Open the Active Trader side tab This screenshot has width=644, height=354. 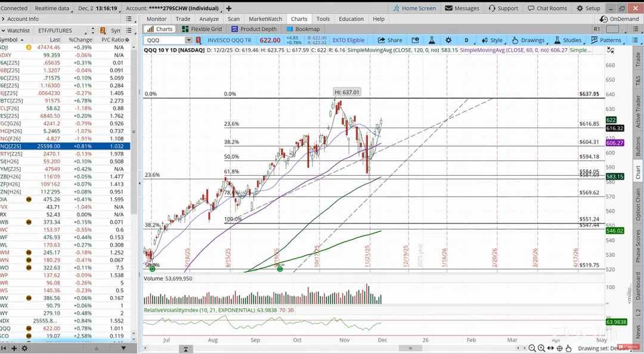(x=638, y=112)
